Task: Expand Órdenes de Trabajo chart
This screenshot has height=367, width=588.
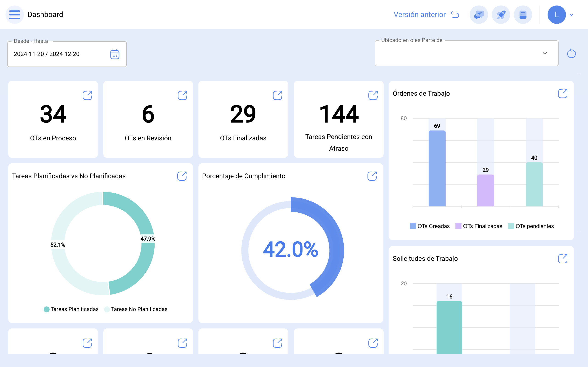Action: pyautogui.click(x=563, y=93)
